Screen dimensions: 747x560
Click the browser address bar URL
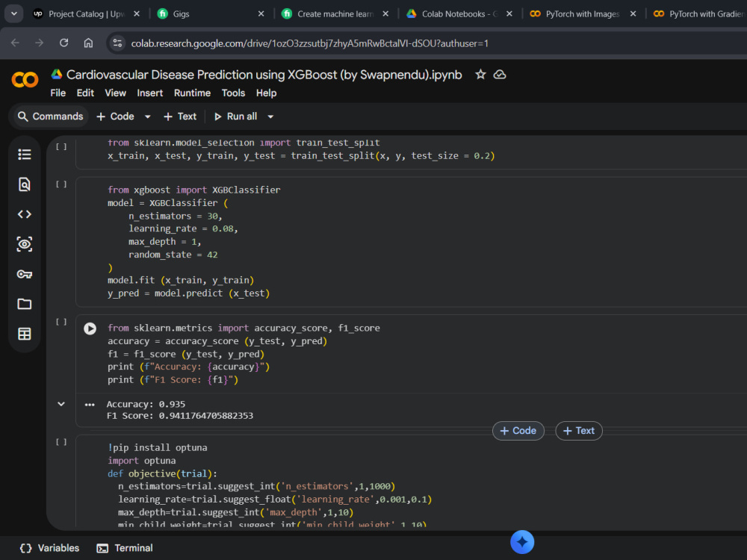[x=310, y=43]
